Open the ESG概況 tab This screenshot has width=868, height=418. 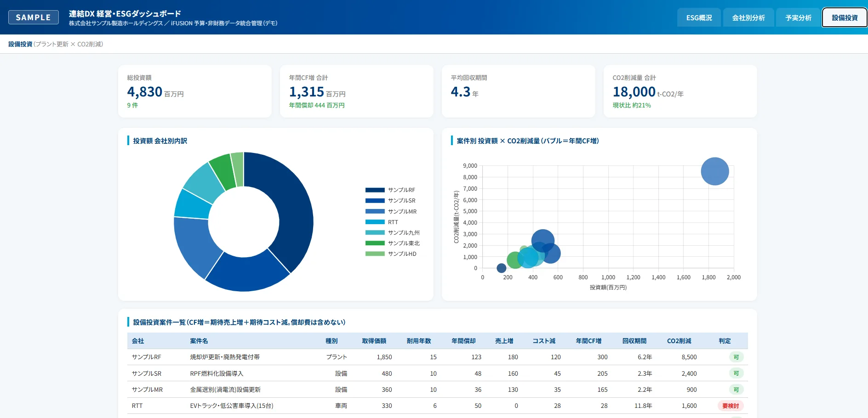(699, 17)
